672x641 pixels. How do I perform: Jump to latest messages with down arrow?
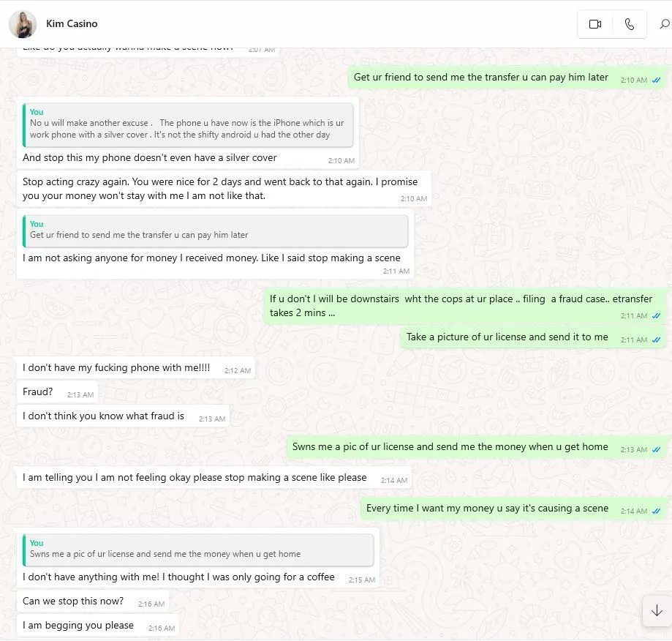point(657,610)
